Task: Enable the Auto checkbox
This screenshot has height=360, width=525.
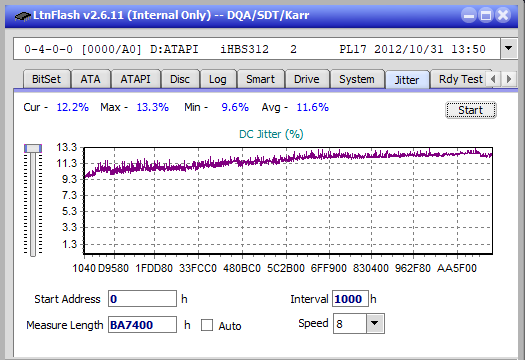Action: pyautogui.click(x=207, y=325)
